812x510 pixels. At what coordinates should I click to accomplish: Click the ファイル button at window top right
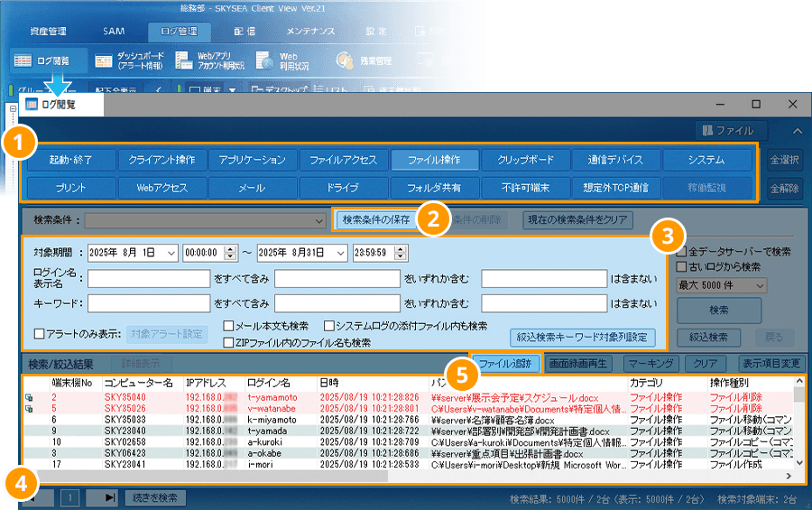(x=731, y=130)
